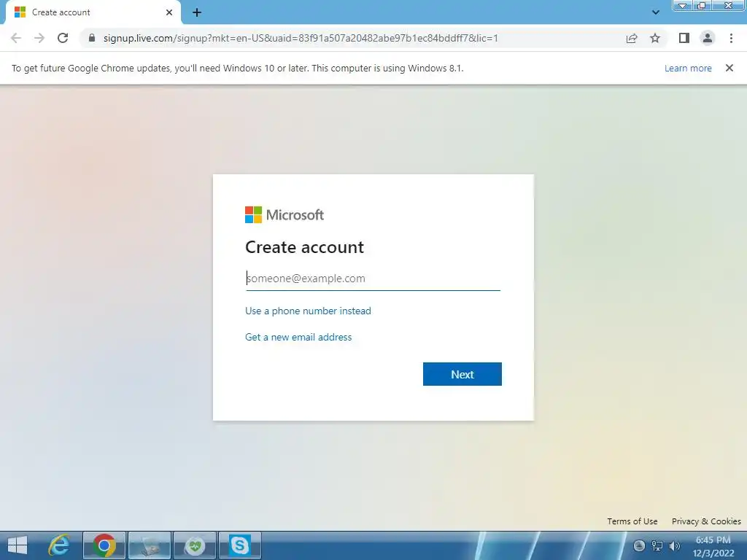
Task: Bookmark this page with the star
Action: tap(655, 38)
